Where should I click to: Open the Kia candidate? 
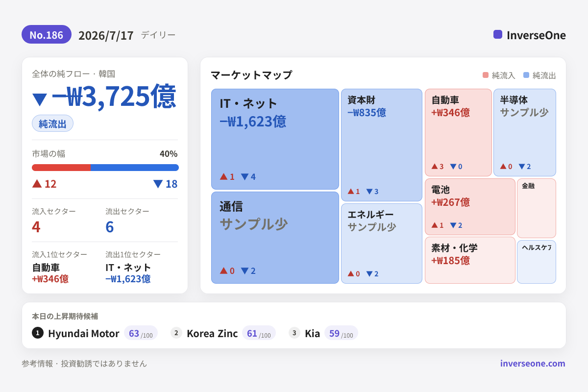point(312,333)
